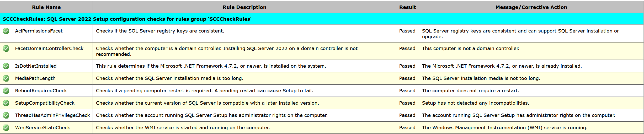The width and height of the screenshot is (644, 134).
Task: Click the SCCCheckRules group heading row
Action: pyautogui.click(x=322, y=19)
